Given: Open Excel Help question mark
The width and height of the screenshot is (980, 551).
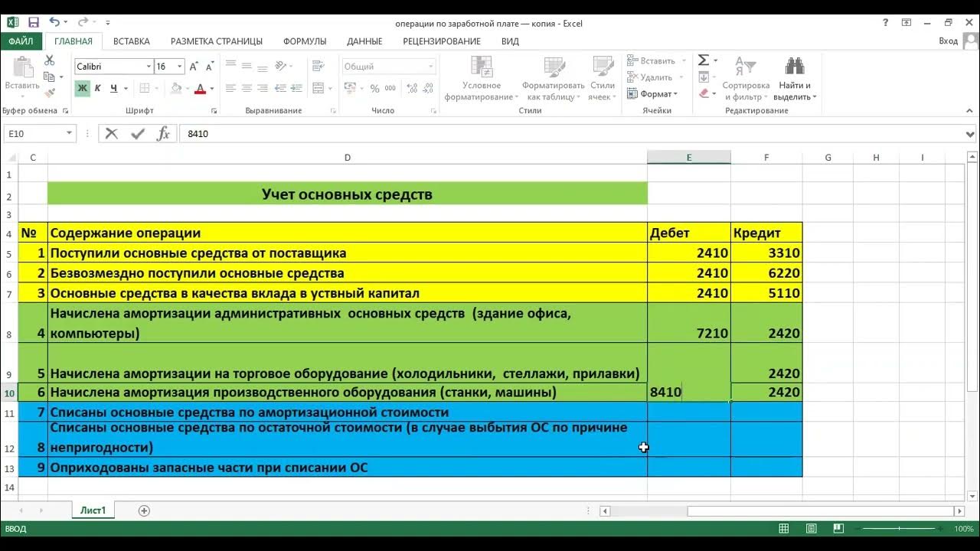Looking at the screenshot, I should pyautogui.click(x=886, y=23).
